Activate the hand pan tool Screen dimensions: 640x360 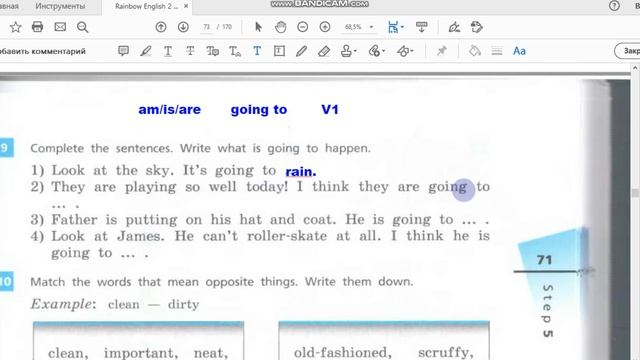point(280,27)
